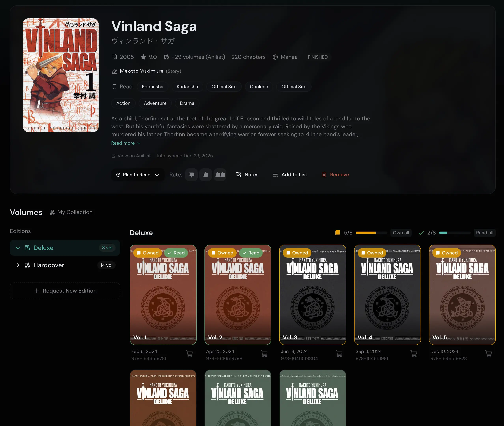This screenshot has width=504, height=426.
Task: Toggle the Owned badge on Vol. 4
Action: (372, 253)
